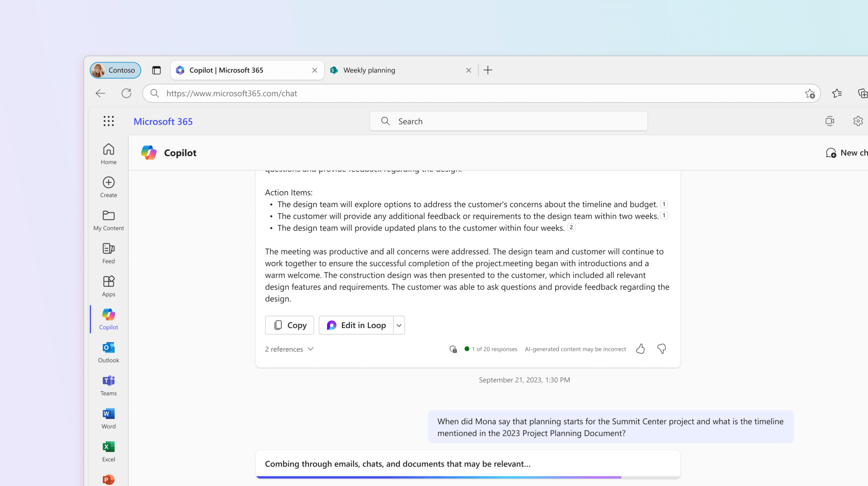Viewport: 868px width, 486px height.
Task: Open the Edit in Loop dropdown arrow
Action: click(399, 325)
